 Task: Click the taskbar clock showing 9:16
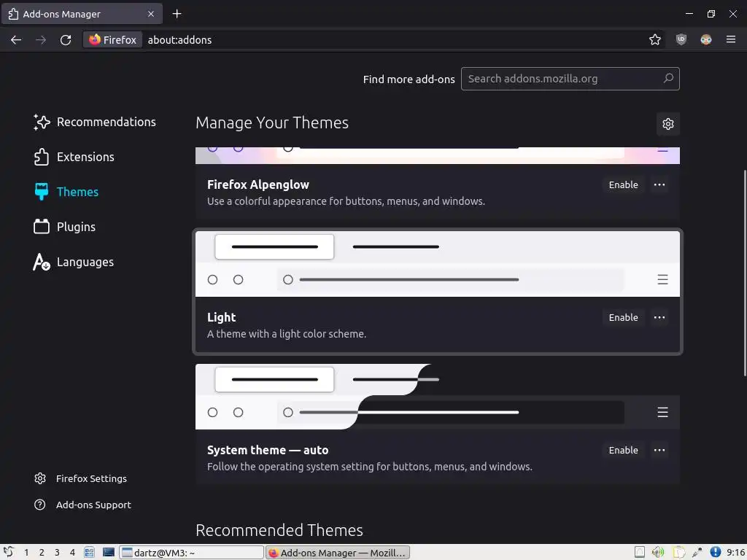tap(735, 553)
